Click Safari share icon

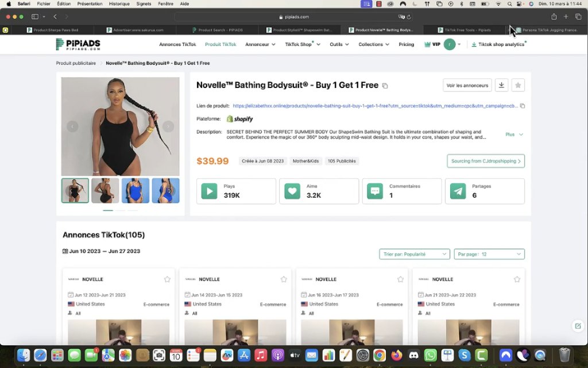554,17
